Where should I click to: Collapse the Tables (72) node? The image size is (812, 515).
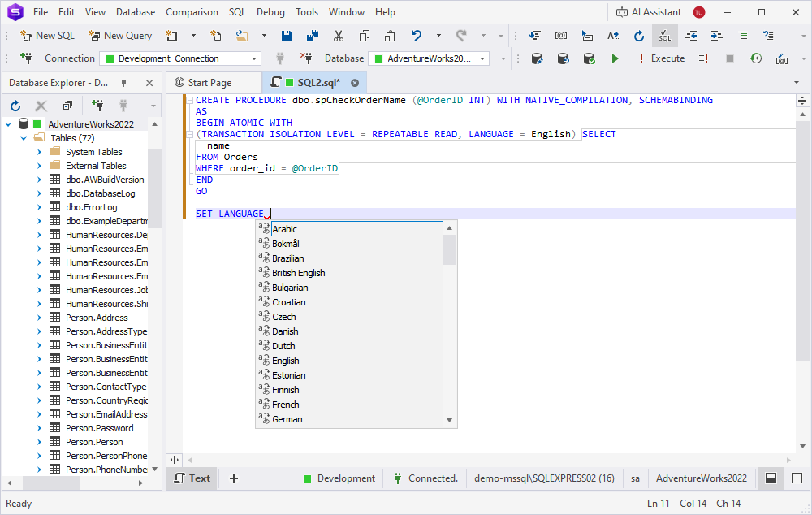[22, 137]
